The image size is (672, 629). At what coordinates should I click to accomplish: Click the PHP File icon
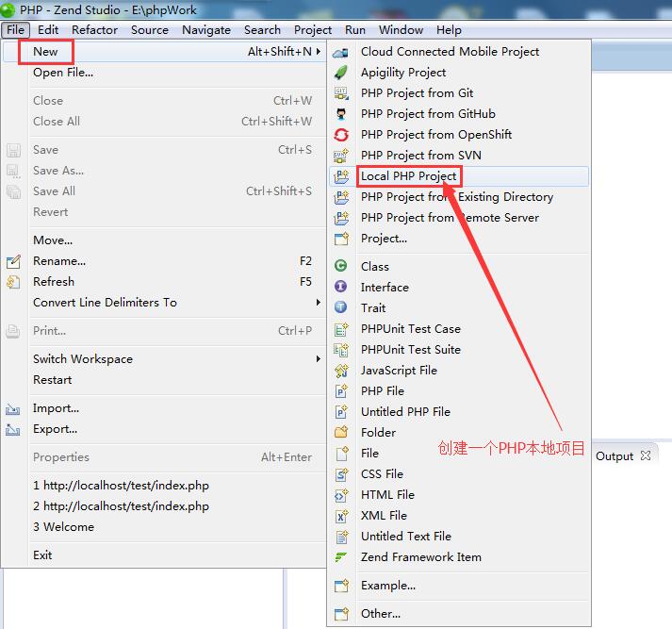tap(341, 391)
